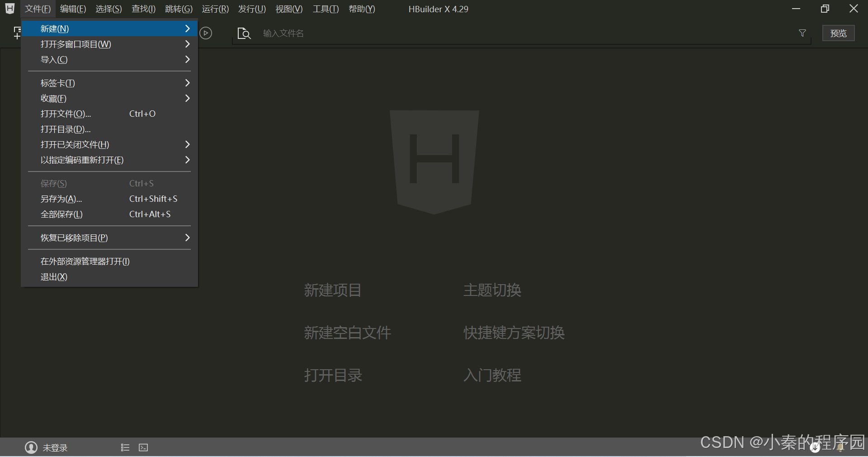Open the 工具(T) menu
868x457 pixels.
pos(325,9)
